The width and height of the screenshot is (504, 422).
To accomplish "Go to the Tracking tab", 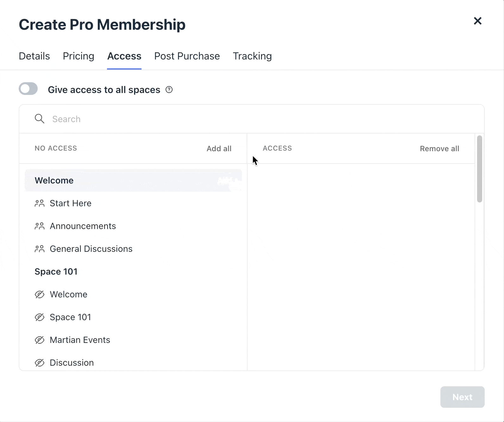I will coord(252,56).
